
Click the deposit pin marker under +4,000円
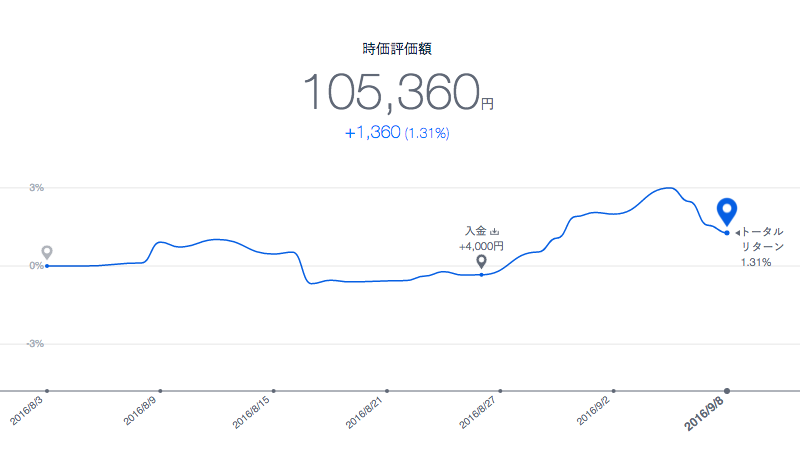pos(481,262)
